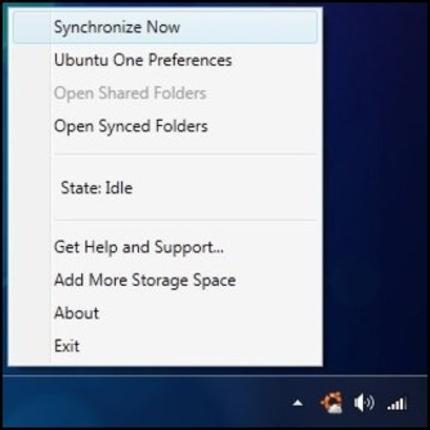Open the About entry

[76, 313]
